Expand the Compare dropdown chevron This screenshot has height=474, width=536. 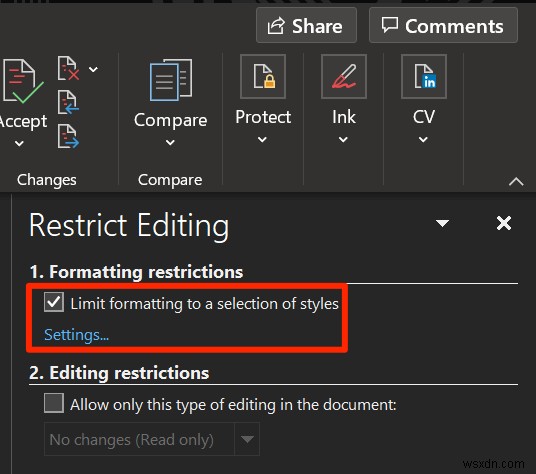pyautogui.click(x=170, y=142)
